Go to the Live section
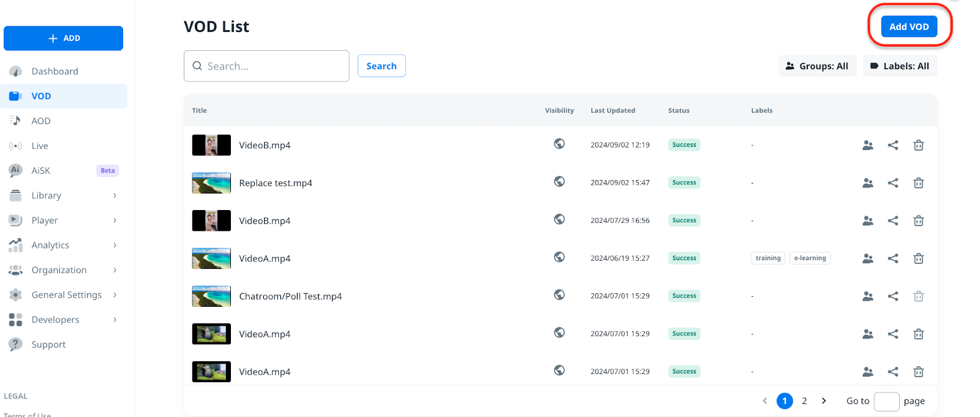 click(40, 146)
